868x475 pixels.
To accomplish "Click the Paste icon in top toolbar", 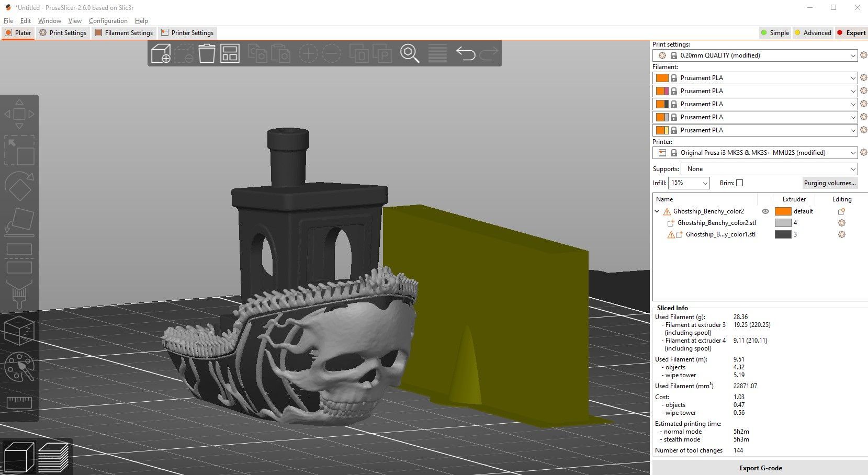I will pyautogui.click(x=280, y=53).
